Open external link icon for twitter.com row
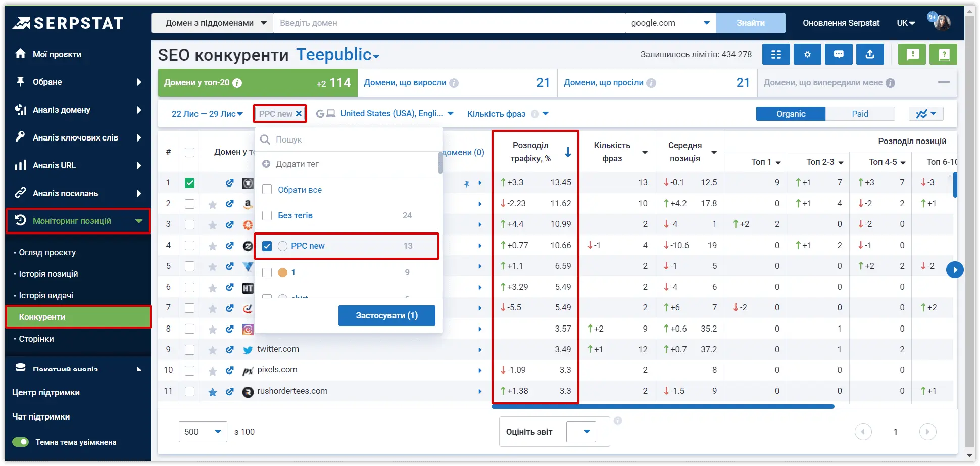 tap(230, 349)
